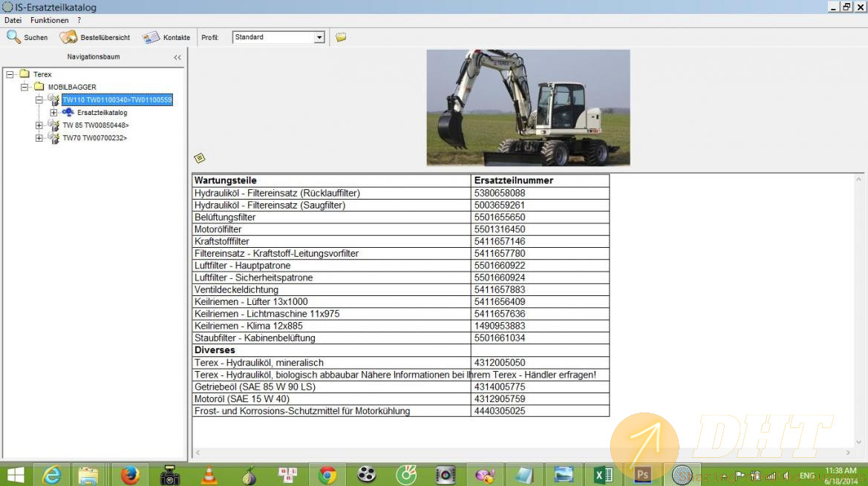Click Luftfilter - Hauptpatrone row
868x486 pixels.
[x=401, y=266]
